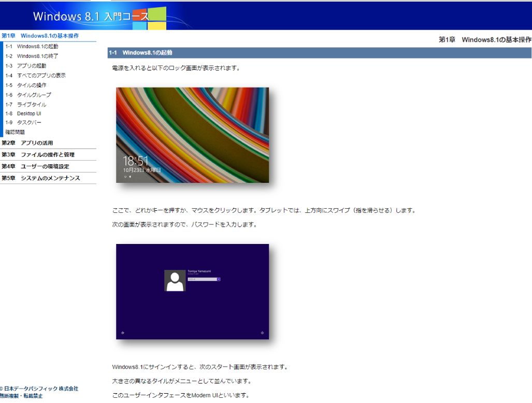Click the password field in sign-in image
This screenshot has height=403, width=532.
click(202, 279)
